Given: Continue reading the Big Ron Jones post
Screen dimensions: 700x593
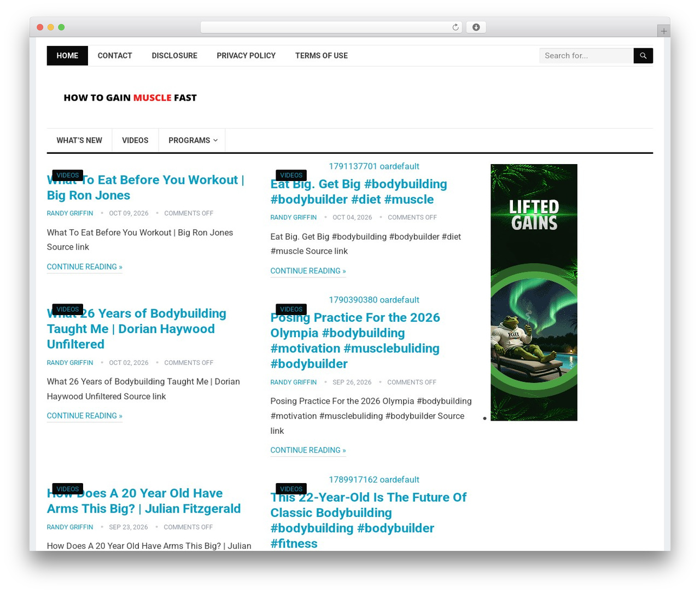Looking at the screenshot, I should (x=85, y=267).
